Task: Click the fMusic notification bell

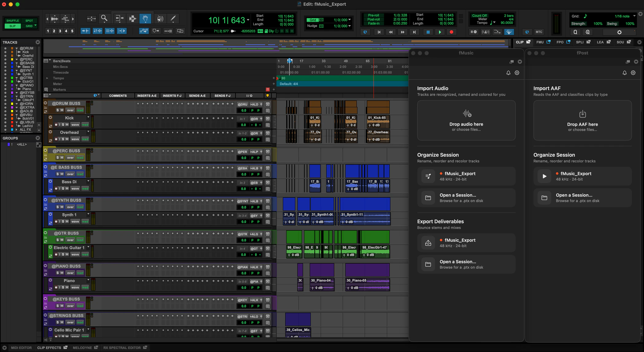Action: click(508, 73)
